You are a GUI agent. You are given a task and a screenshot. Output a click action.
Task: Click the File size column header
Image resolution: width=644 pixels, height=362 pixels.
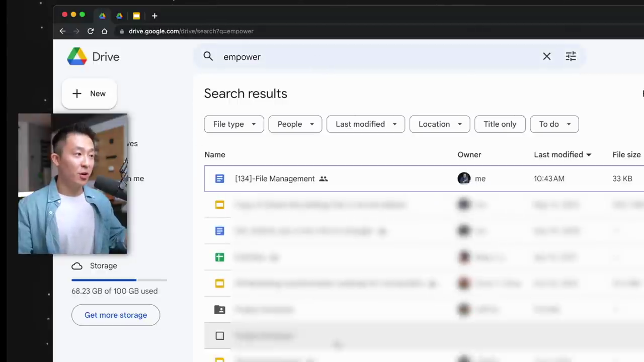click(626, 155)
